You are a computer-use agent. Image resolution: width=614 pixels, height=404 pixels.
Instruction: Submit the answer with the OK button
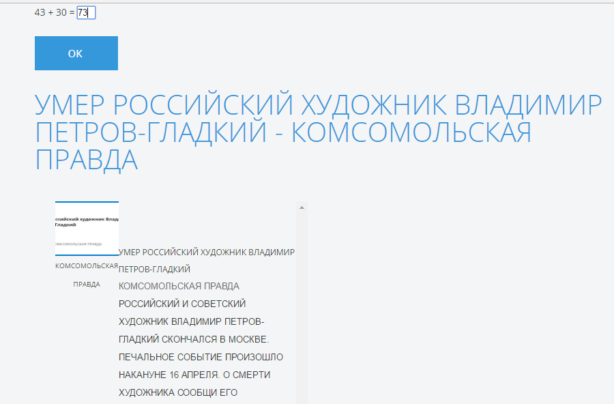tap(76, 53)
